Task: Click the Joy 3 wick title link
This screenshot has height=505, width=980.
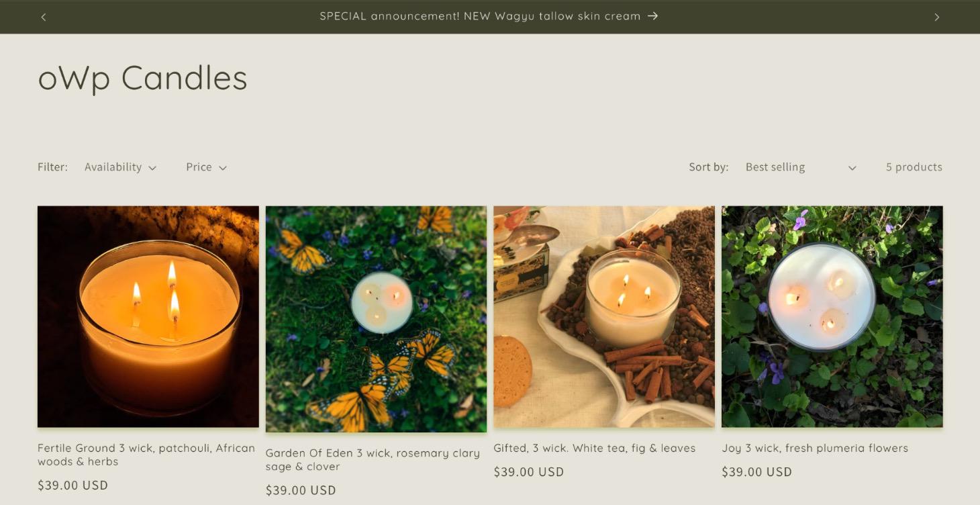Action: point(814,448)
